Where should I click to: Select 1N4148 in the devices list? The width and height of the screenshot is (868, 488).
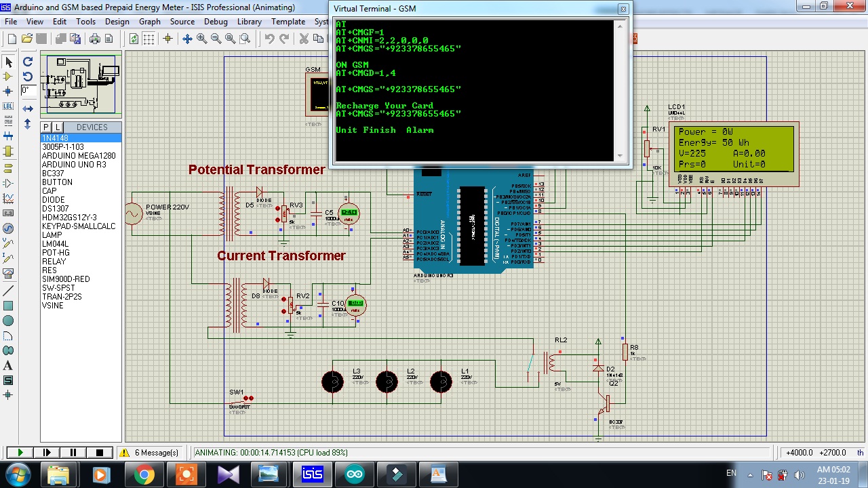tap(81, 138)
